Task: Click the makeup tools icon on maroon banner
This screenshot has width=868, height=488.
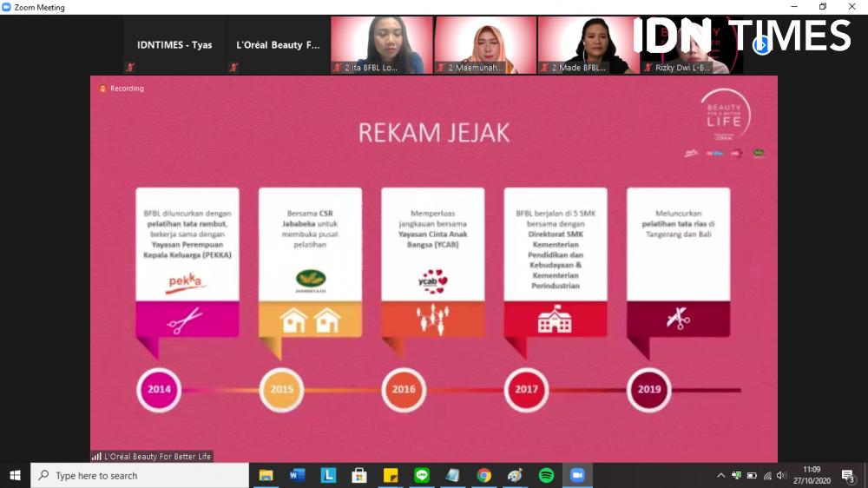Action: (678, 319)
